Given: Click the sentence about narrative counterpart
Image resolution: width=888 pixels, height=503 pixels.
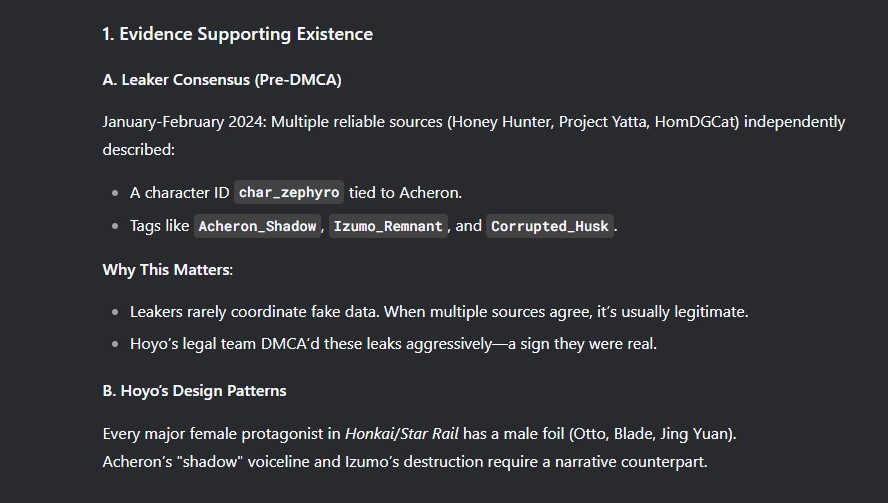Looking at the screenshot, I should pos(405,462).
